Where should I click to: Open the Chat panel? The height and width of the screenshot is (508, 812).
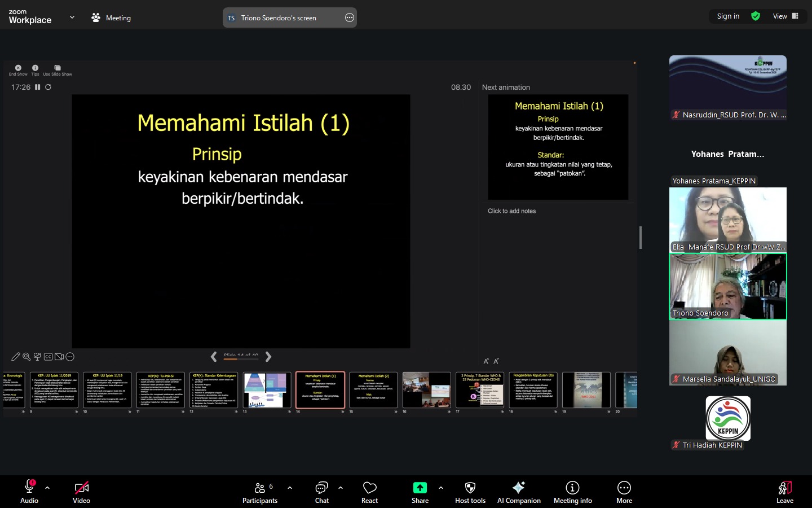tap(321, 492)
